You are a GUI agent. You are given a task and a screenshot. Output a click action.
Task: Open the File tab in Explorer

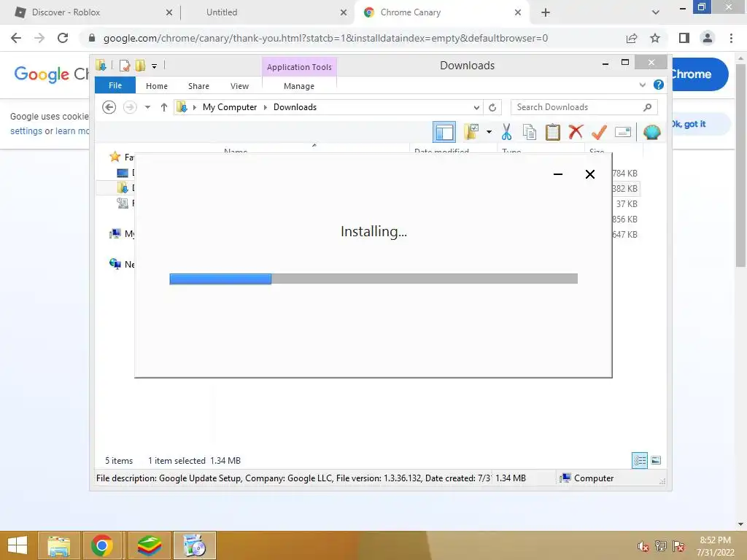coord(115,85)
